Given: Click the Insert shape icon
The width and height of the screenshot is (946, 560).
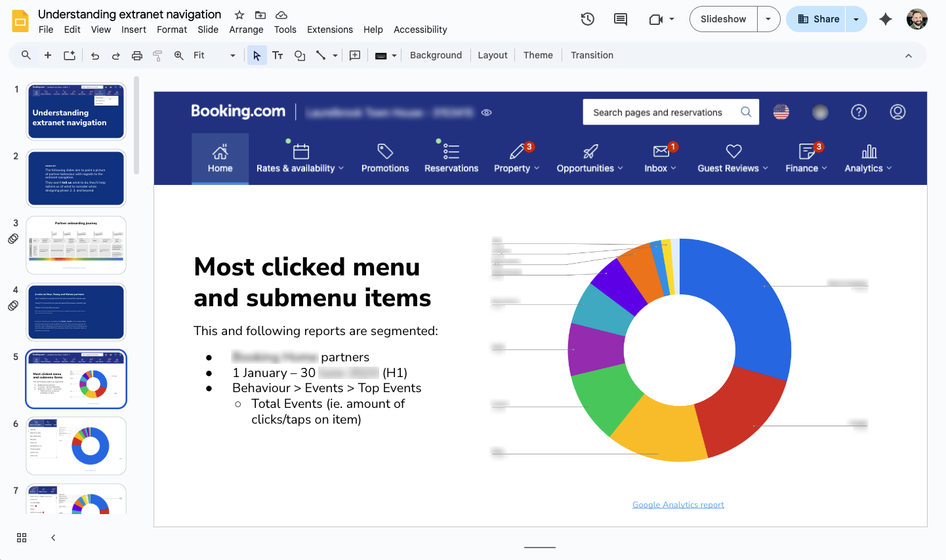Looking at the screenshot, I should coord(299,55).
